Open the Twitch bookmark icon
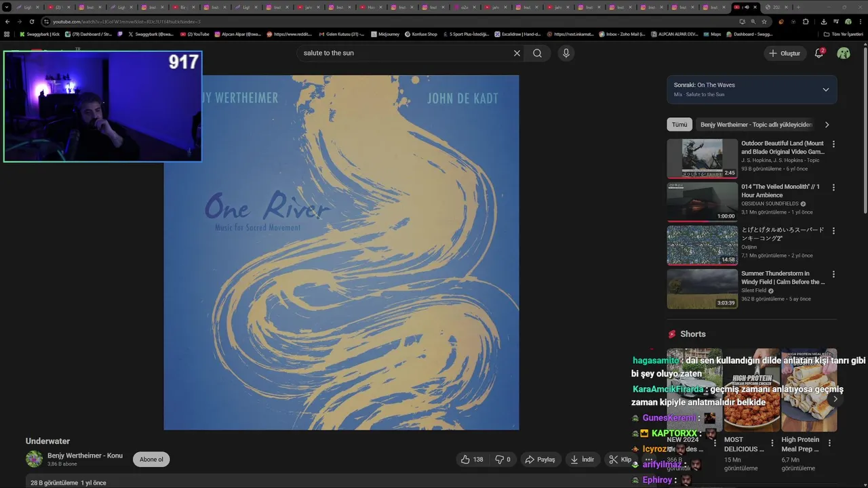 121,34
